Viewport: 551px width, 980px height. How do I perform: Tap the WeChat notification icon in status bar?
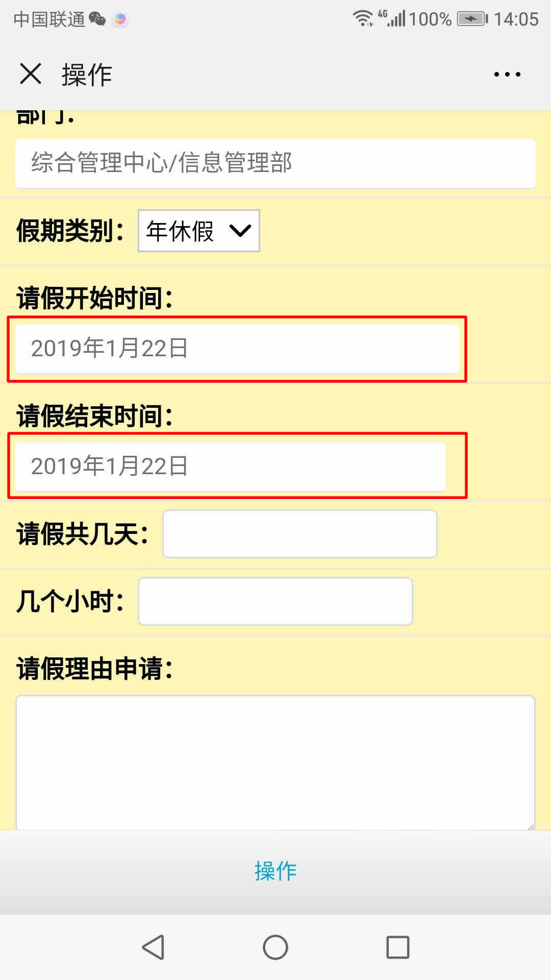click(97, 19)
